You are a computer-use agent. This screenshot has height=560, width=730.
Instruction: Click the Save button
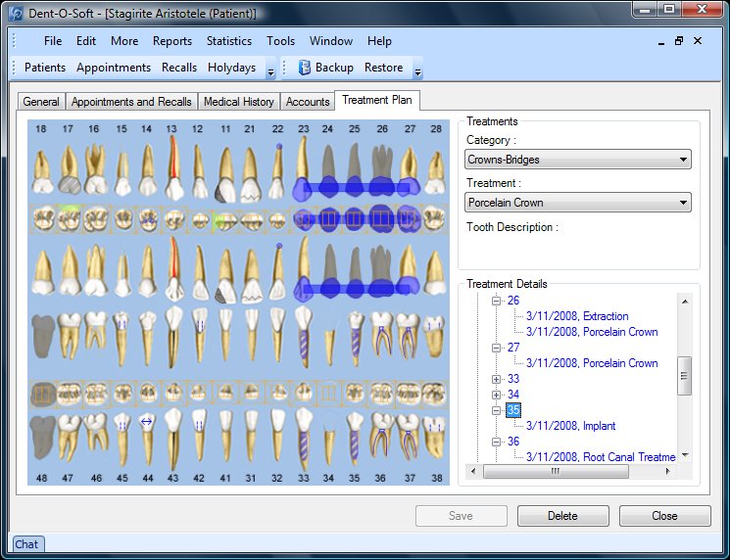coord(461,516)
